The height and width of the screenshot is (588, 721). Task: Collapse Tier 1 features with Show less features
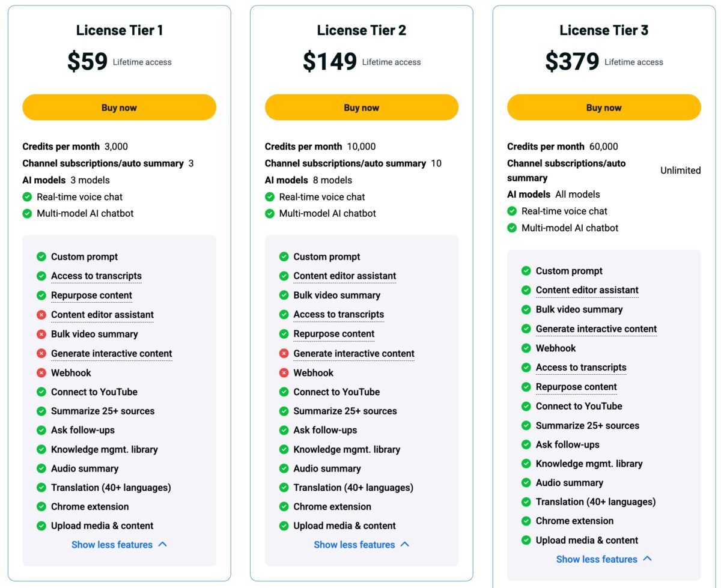[112, 545]
